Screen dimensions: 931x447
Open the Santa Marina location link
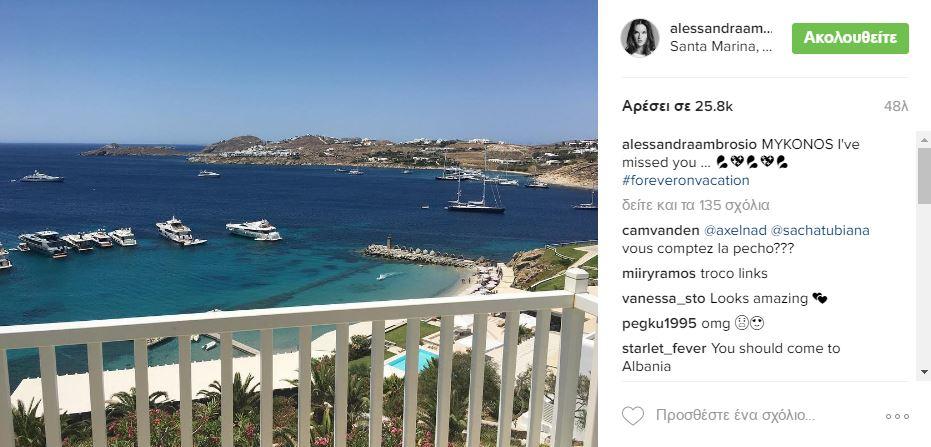point(721,47)
